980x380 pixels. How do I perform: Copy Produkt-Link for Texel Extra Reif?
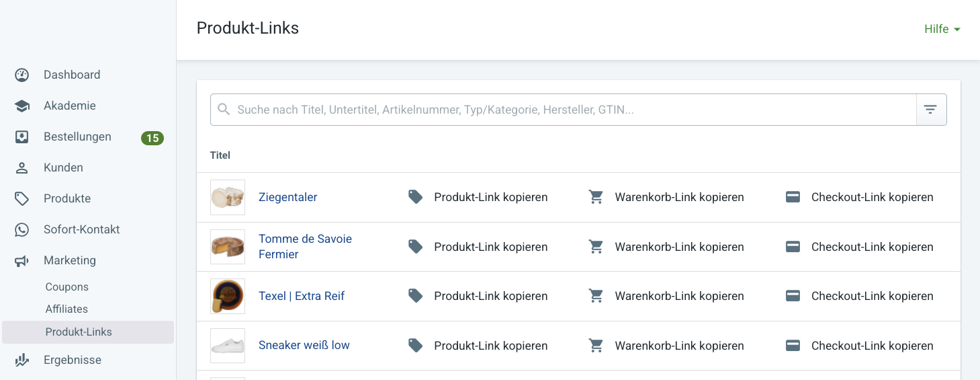coord(491,296)
